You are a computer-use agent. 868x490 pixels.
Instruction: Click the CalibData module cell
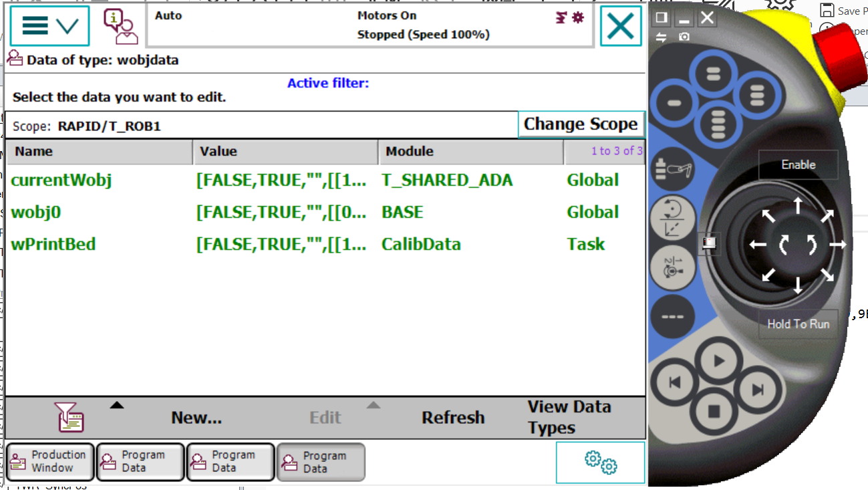[421, 245]
